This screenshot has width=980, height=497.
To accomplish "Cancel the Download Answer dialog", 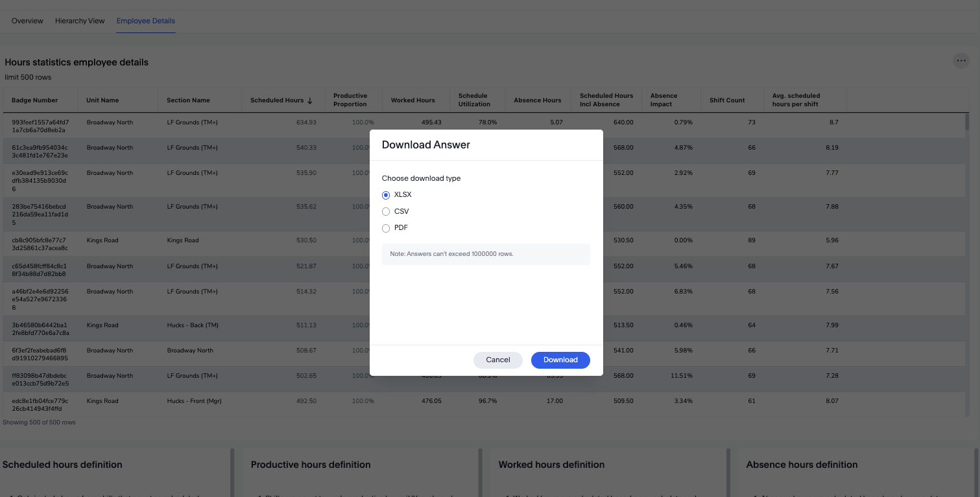I will coord(498,360).
